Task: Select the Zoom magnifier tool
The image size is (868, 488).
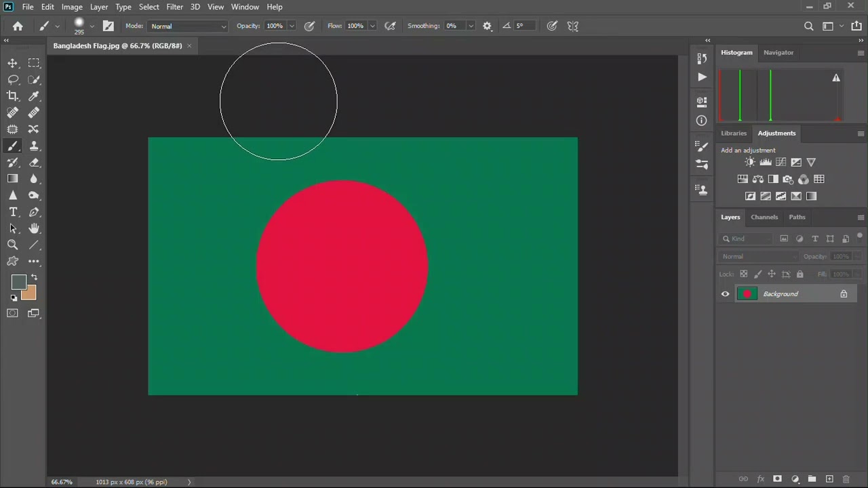Action: click(x=13, y=245)
